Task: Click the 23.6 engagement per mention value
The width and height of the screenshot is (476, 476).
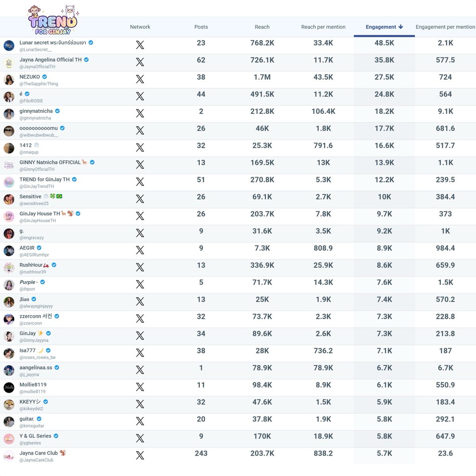Action: [x=445, y=453]
